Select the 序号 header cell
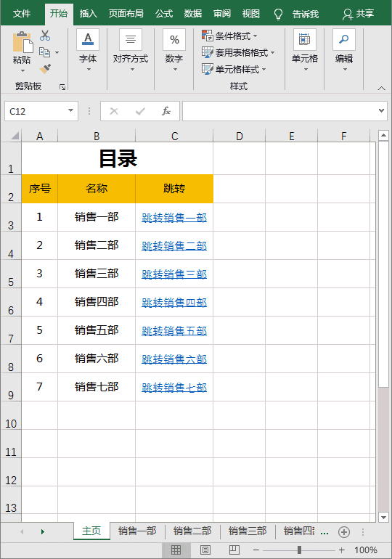Screen dimensions: 392x559 pyautogui.click(x=39, y=189)
